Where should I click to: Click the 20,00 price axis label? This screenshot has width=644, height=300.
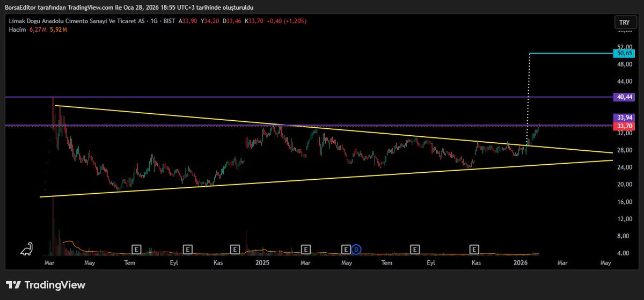625,185
